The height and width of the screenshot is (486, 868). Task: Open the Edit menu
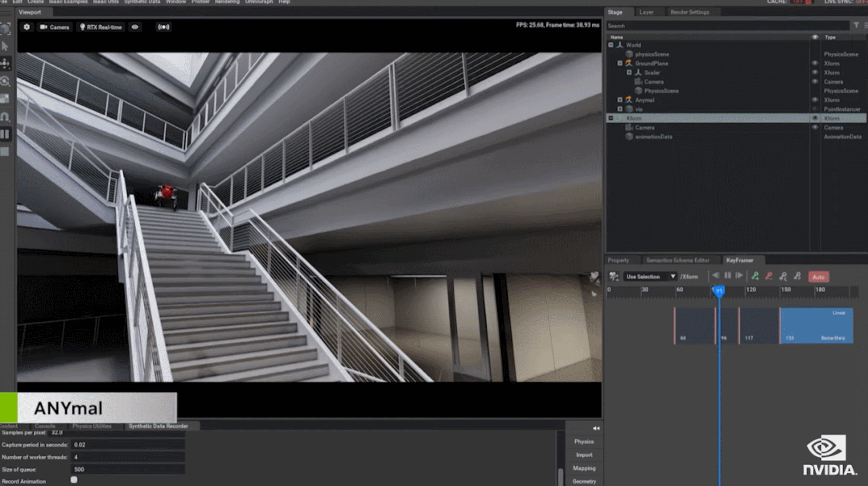[x=17, y=2]
